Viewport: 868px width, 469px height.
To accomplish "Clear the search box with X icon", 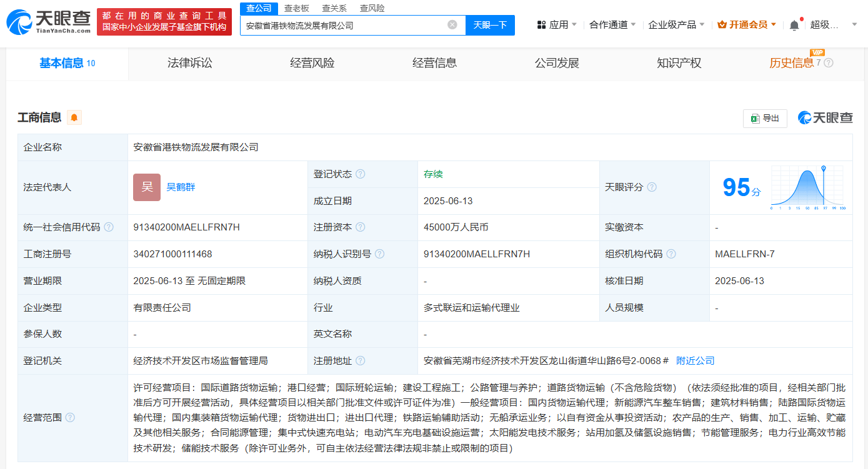I will click(x=452, y=25).
